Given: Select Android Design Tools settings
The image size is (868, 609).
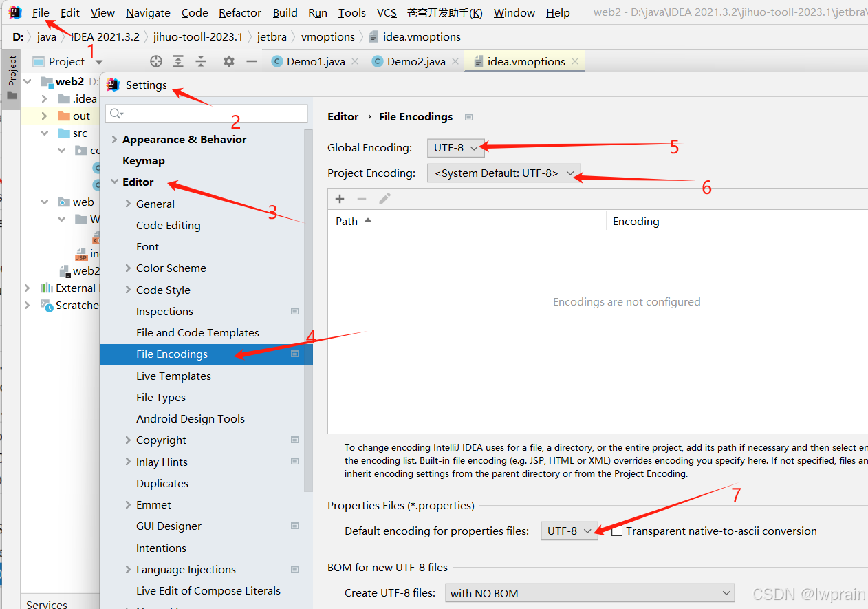Looking at the screenshot, I should coord(191,418).
